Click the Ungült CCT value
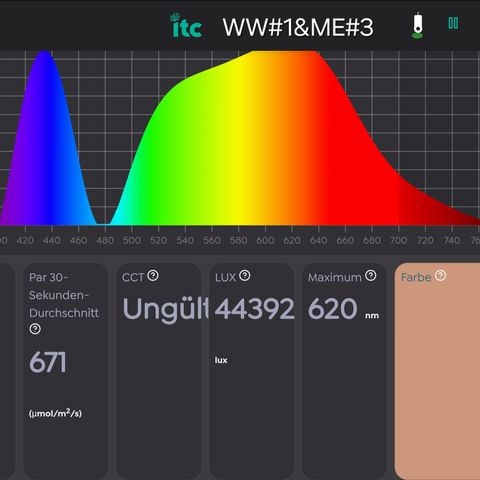Image resolution: width=480 pixels, height=480 pixels. click(166, 310)
